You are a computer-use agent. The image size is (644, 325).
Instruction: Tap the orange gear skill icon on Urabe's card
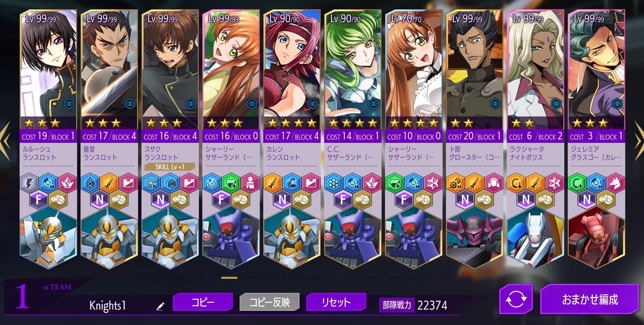pyautogui.click(x=455, y=183)
